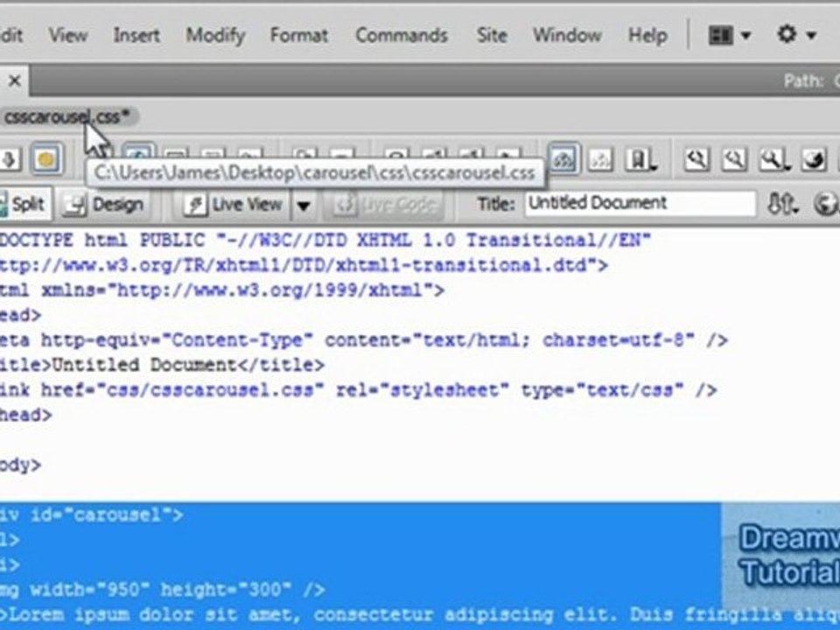Click the meta http-equiv Content-Type line

(x=363, y=340)
